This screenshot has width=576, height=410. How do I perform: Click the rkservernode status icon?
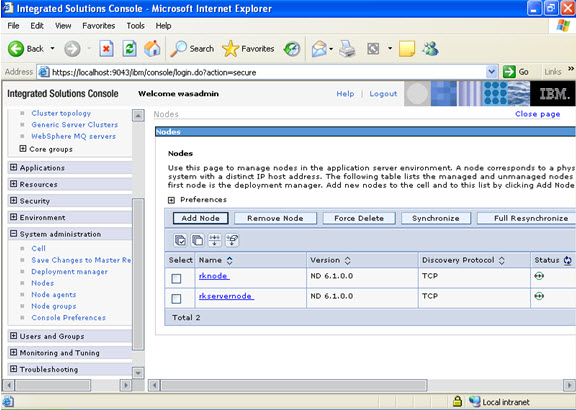[x=539, y=296]
